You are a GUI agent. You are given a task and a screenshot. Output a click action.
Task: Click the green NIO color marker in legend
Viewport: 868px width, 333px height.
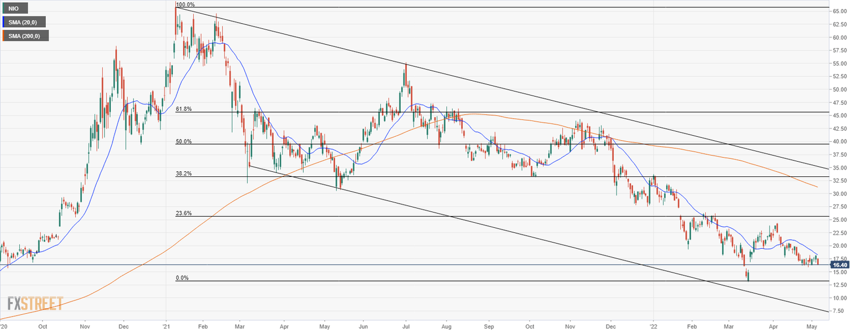point(5,8)
